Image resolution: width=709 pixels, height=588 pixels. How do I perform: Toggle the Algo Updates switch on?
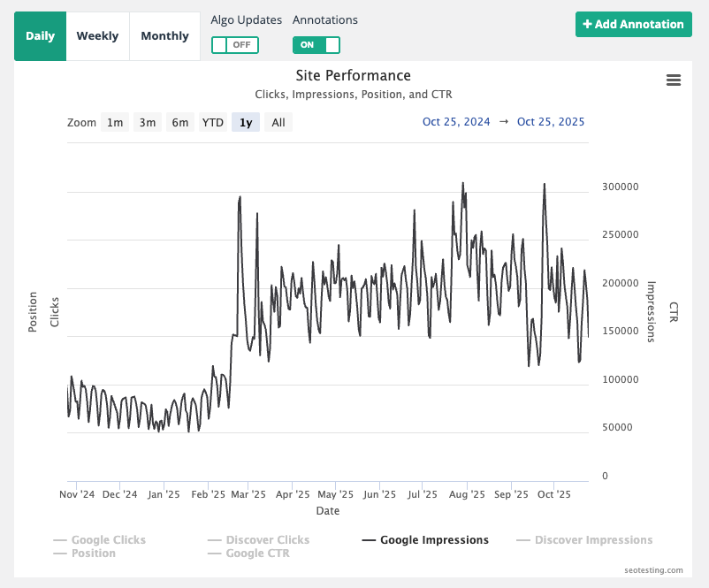(x=234, y=44)
